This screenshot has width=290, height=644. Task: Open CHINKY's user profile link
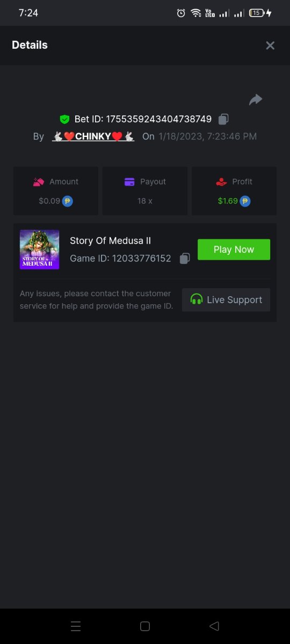coord(93,136)
